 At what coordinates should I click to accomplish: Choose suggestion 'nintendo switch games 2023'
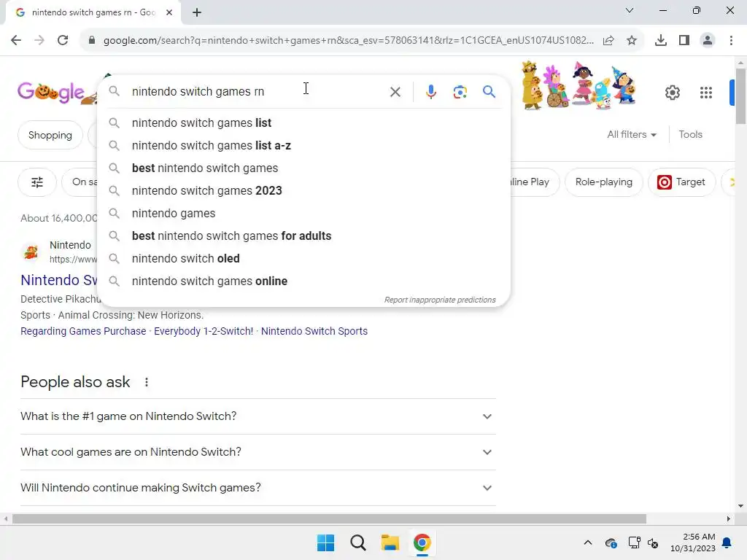point(303,190)
